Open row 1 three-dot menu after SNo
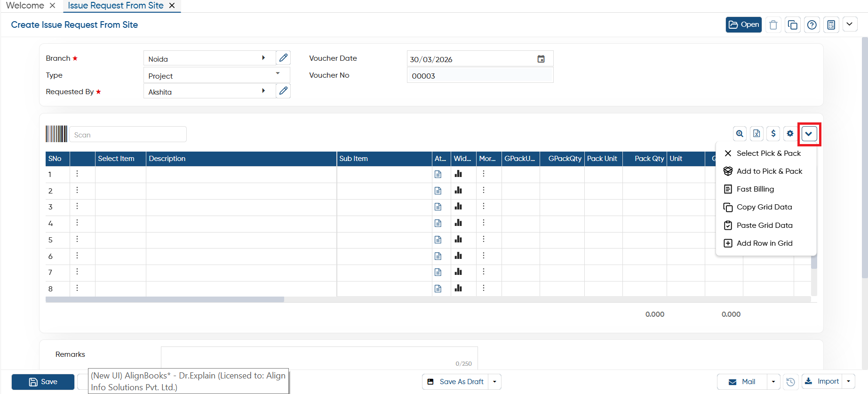 tap(77, 174)
